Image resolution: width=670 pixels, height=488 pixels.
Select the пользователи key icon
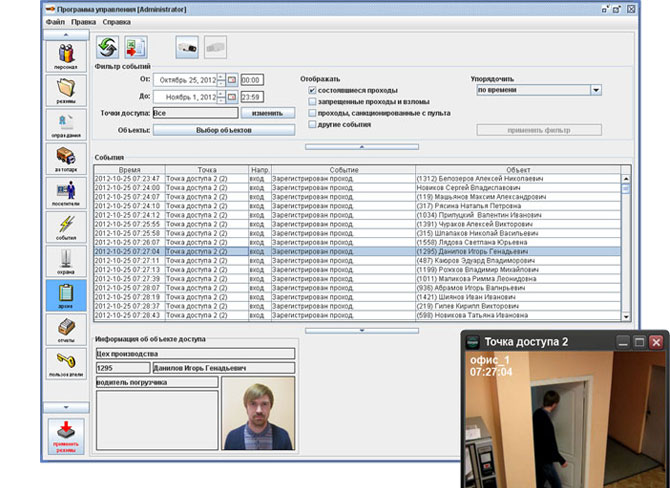point(66,364)
